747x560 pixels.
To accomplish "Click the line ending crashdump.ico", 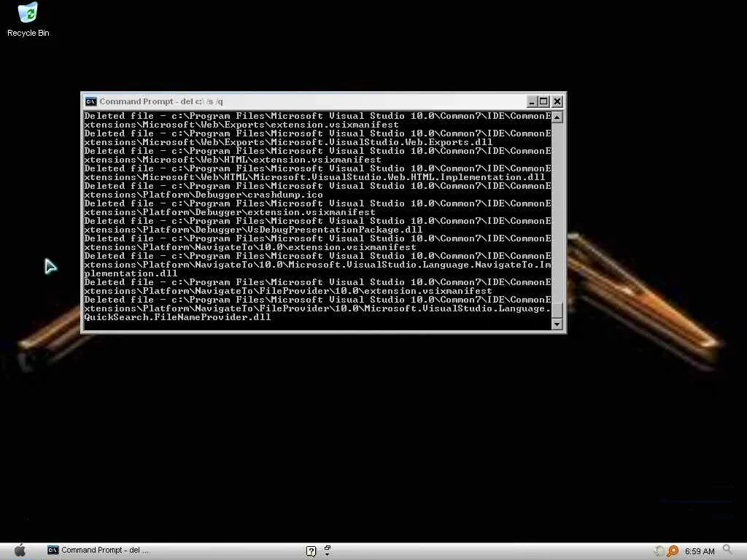I will (x=204, y=195).
